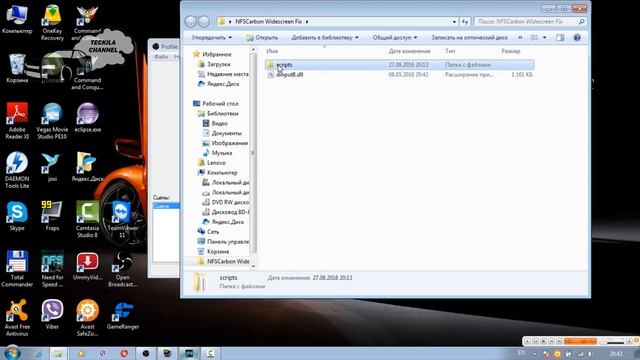This screenshot has height=360, width=640.
Task: Sort files by the Имя column
Action: click(272, 51)
